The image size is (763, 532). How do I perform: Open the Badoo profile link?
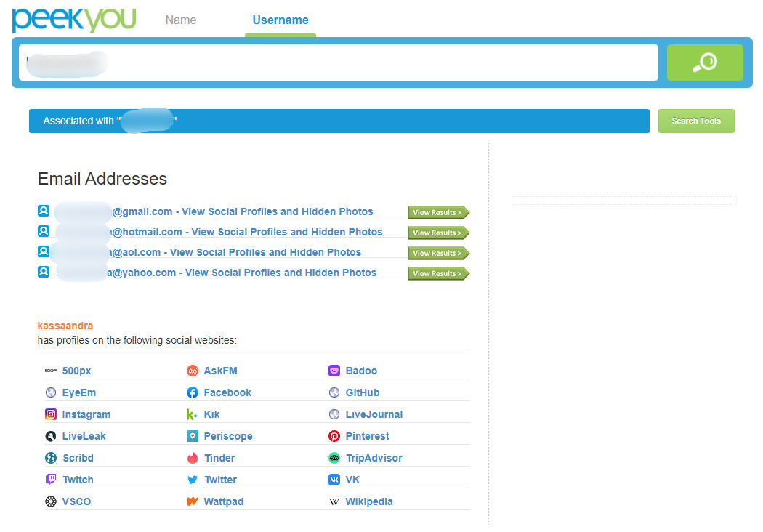[x=361, y=371]
